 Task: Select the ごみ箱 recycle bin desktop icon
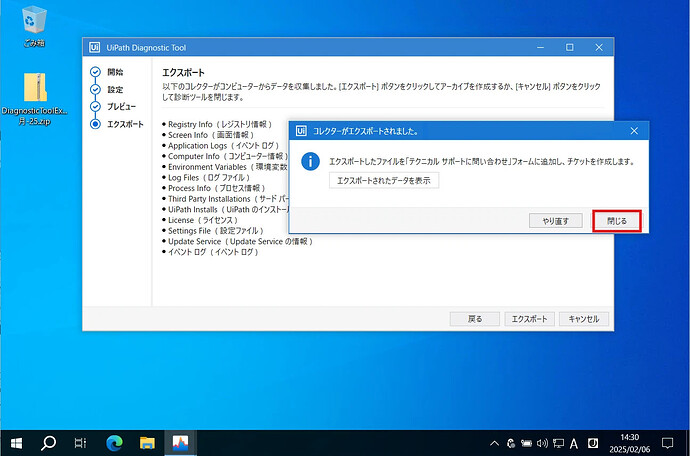[x=34, y=26]
